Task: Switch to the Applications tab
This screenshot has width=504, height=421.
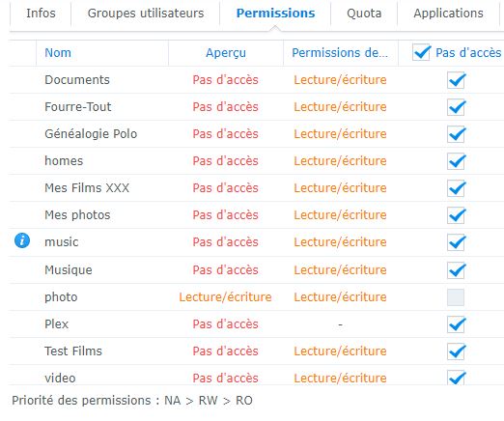Action: (x=448, y=14)
